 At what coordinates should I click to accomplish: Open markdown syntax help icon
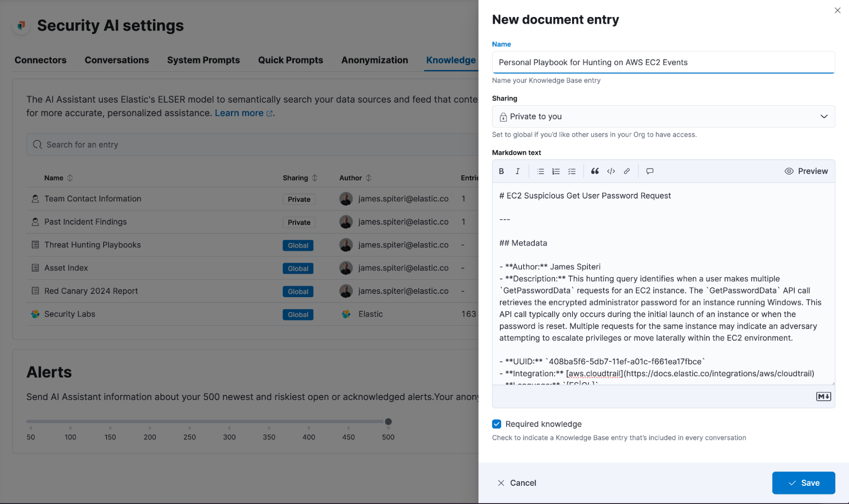824,396
